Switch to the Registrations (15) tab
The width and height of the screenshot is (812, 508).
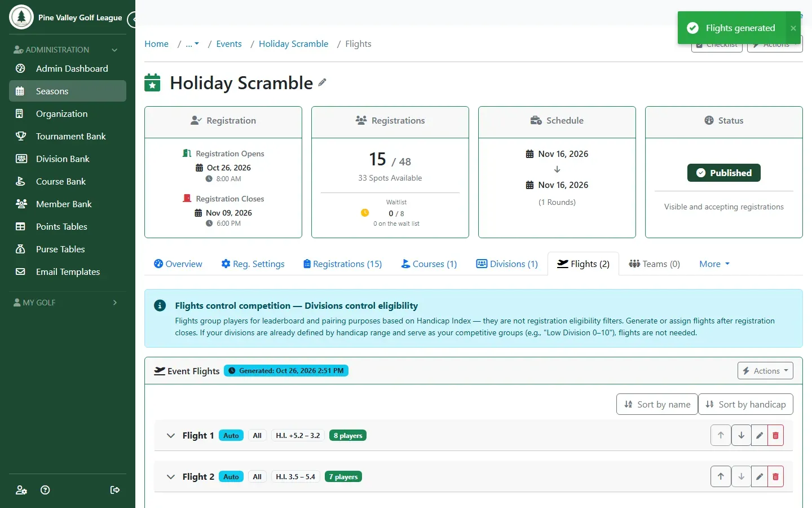tap(343, 264)
